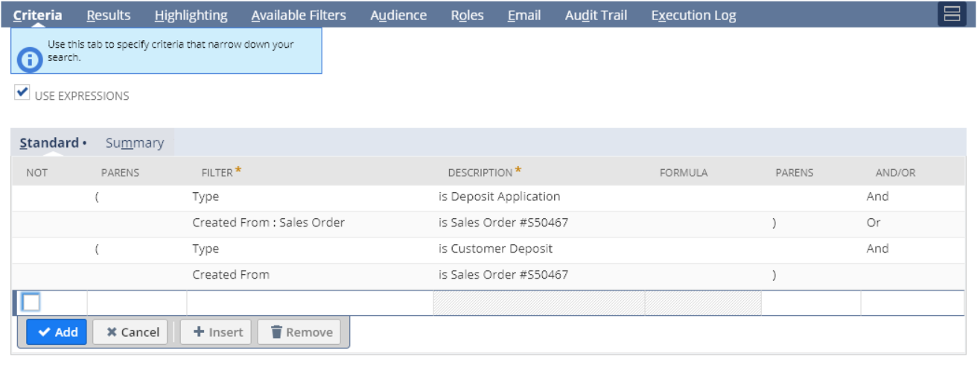Screen dimensions: 980x365
Task: Click the Add button
Action: click(57, 332)
